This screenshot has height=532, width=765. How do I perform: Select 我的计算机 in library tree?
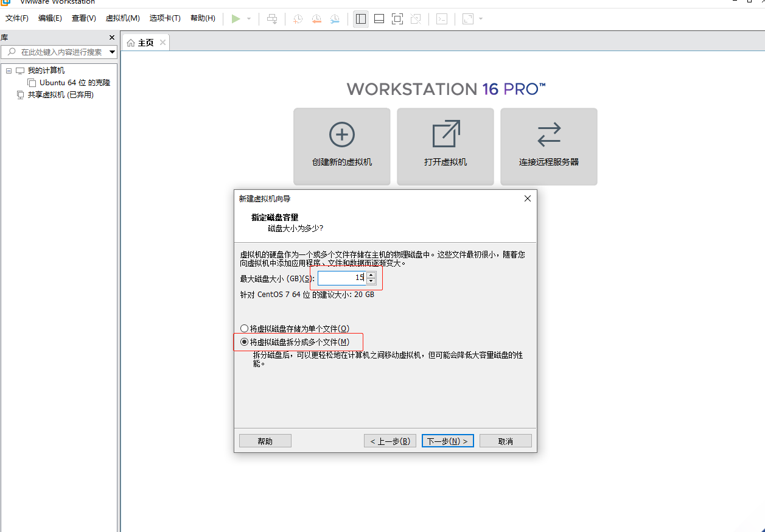46,71
